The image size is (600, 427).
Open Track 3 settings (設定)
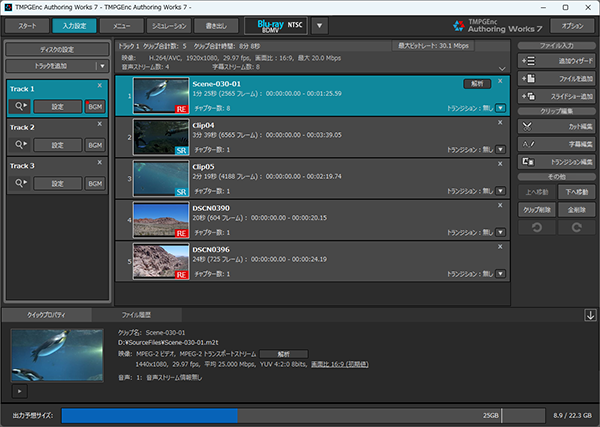pyautogui.click(x=57, y=183)
